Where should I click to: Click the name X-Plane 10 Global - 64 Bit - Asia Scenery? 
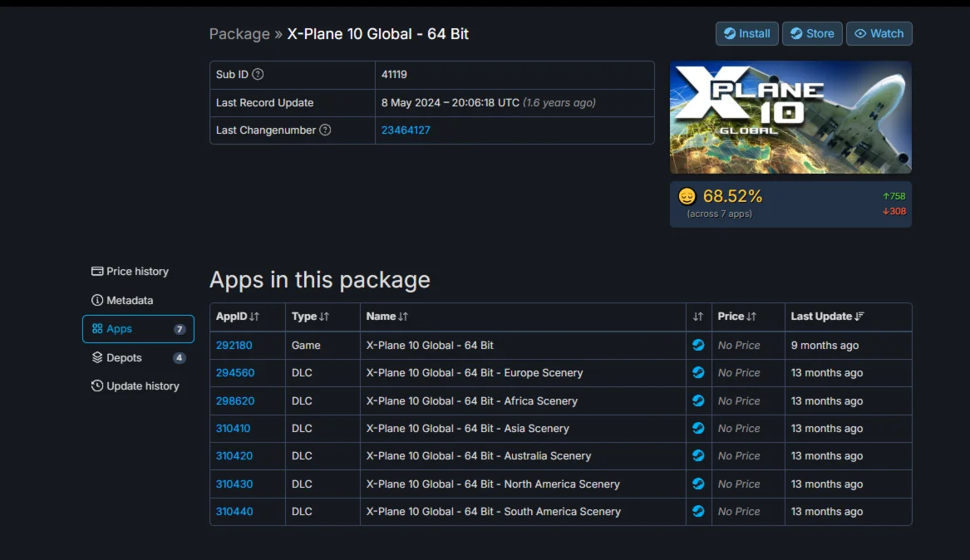coord(468,428)
